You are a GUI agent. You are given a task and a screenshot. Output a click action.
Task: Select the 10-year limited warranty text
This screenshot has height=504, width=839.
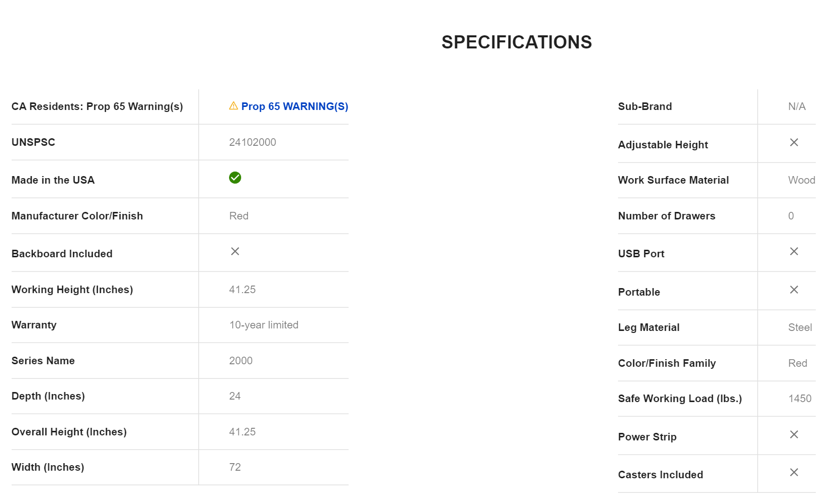(x=264, y=325)
